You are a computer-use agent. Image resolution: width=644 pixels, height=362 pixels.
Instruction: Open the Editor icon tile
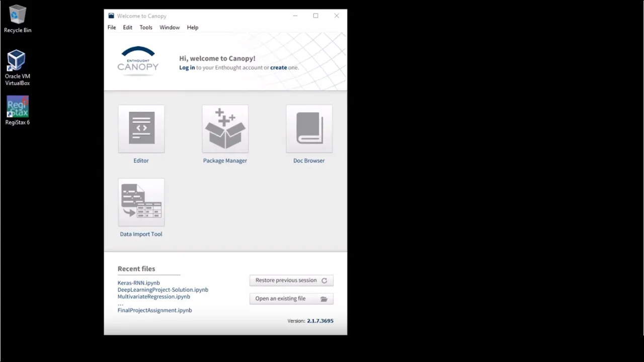pyautogui.click(x=141, y=129)
